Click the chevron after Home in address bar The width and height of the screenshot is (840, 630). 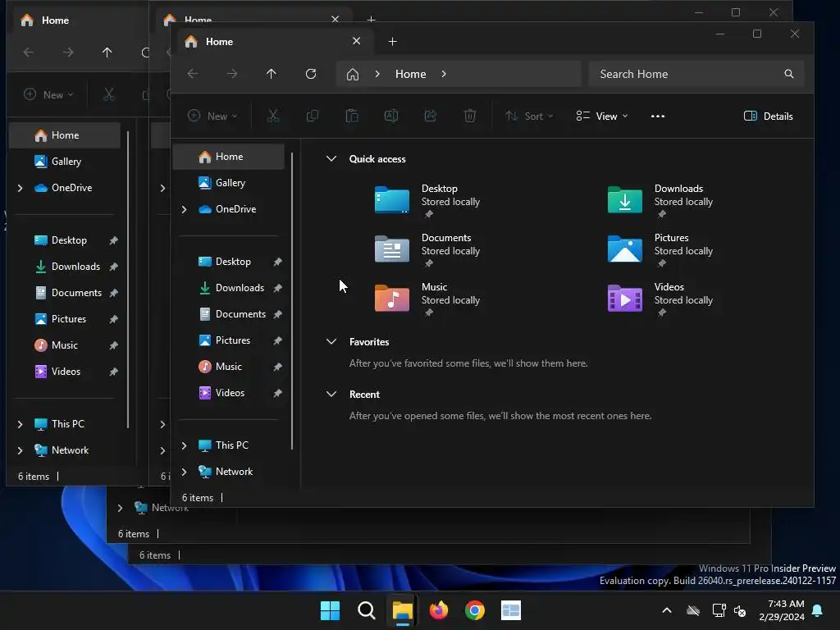click(x=444, y=74)
